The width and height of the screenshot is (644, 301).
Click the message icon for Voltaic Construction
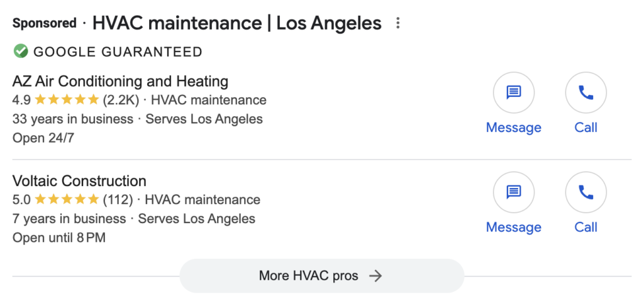[x=513, y=192]
